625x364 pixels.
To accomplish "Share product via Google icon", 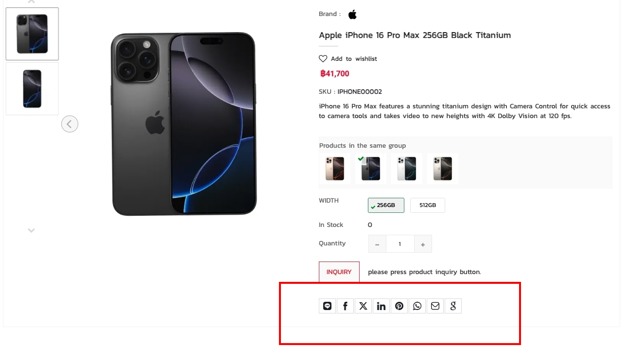I will [453, 306].
